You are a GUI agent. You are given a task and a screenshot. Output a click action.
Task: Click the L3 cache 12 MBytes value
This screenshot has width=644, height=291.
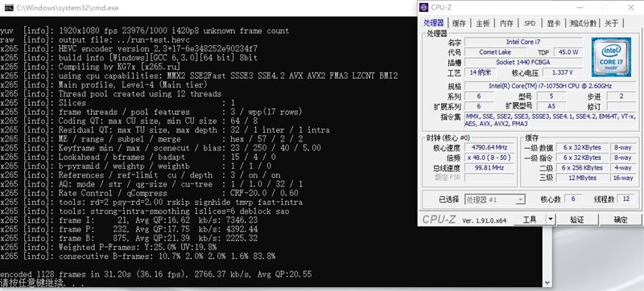tap(582, 178)
